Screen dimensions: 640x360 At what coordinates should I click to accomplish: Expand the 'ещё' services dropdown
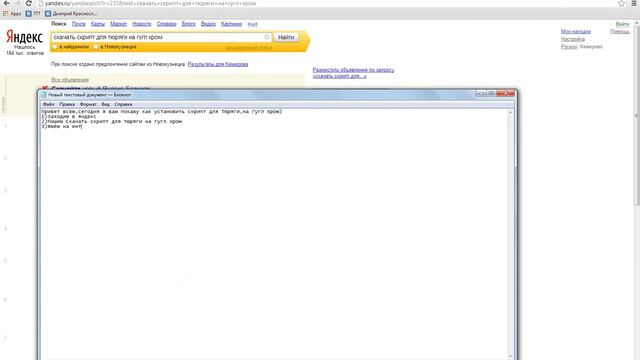click(x=252, y=24)
